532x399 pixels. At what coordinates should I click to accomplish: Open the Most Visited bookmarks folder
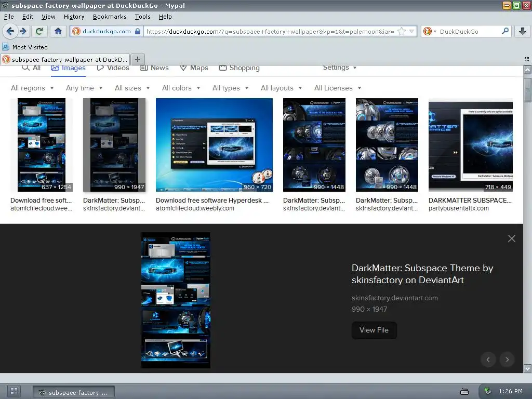pyautogui.click(x=25, y=47)
